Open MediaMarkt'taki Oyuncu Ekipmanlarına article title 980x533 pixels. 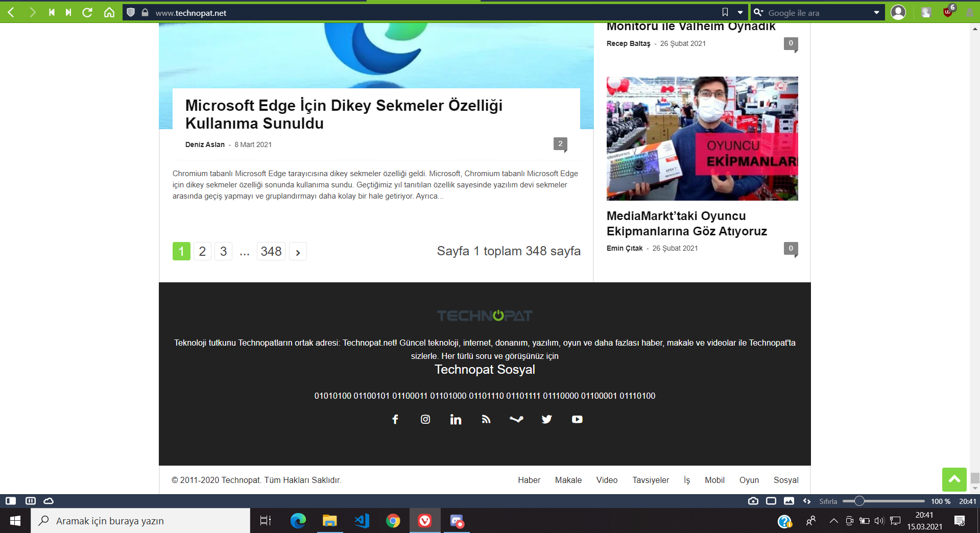coord(687,224)
